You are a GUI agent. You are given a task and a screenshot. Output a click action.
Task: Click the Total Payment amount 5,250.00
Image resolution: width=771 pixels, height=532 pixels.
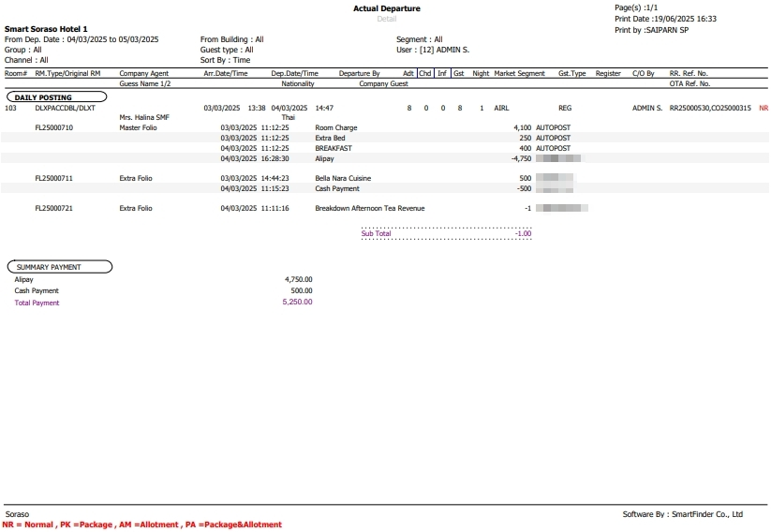click(297, 302)
